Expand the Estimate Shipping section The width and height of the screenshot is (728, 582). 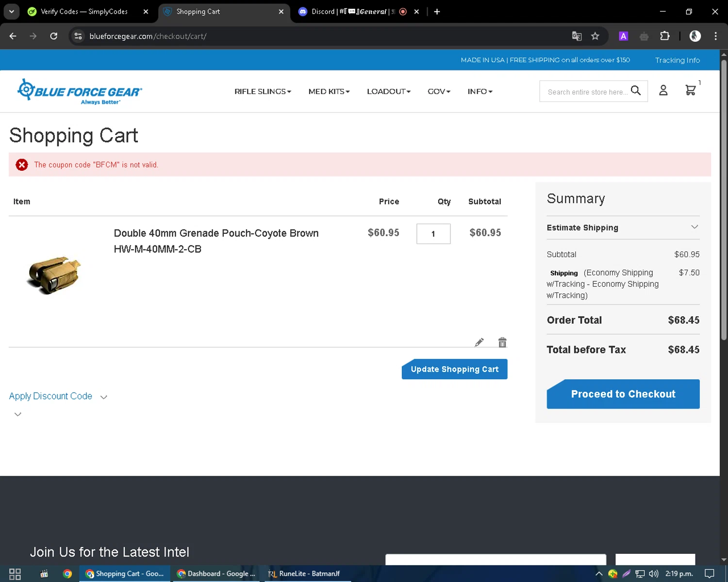[623, 227]
